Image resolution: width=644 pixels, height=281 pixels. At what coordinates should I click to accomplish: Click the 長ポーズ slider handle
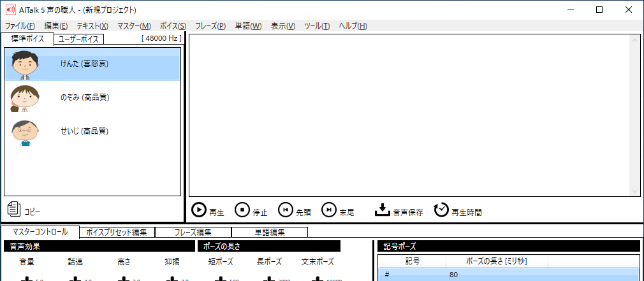(269, 278)
